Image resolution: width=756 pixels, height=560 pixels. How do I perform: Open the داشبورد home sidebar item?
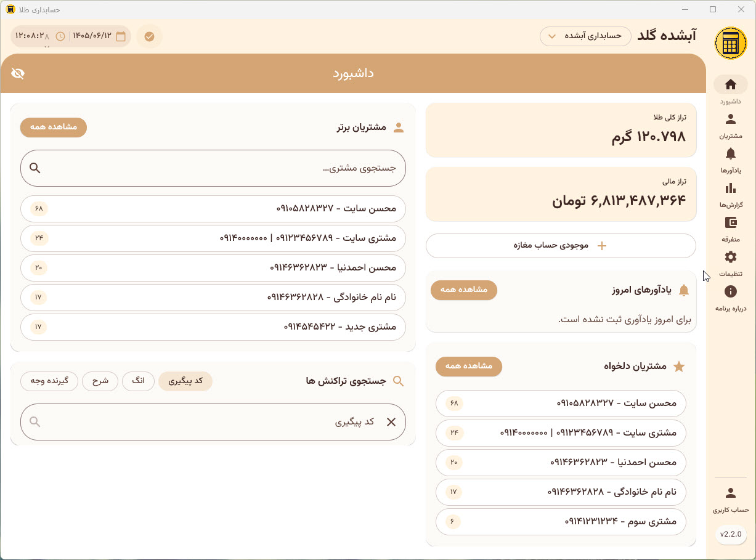coord(731,91)
